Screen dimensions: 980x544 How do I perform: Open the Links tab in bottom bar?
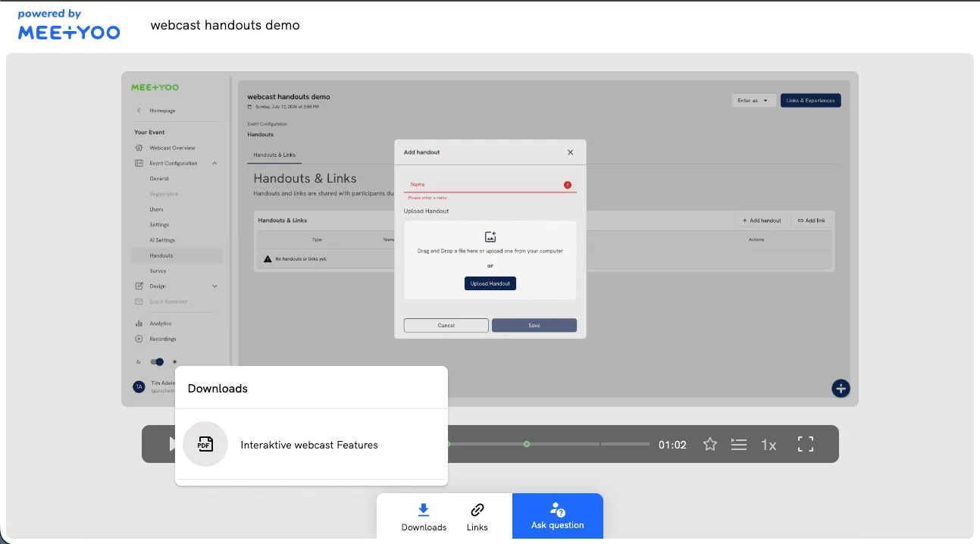click(x=477, y=517)
